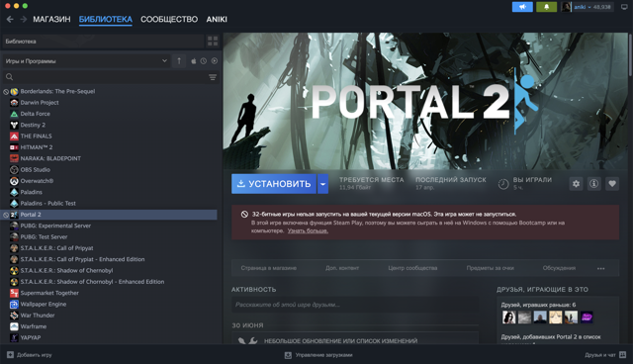This screenshot has width=633, height=364.
Task: Open install options dropdown arrow
Action: pos(323,184)
